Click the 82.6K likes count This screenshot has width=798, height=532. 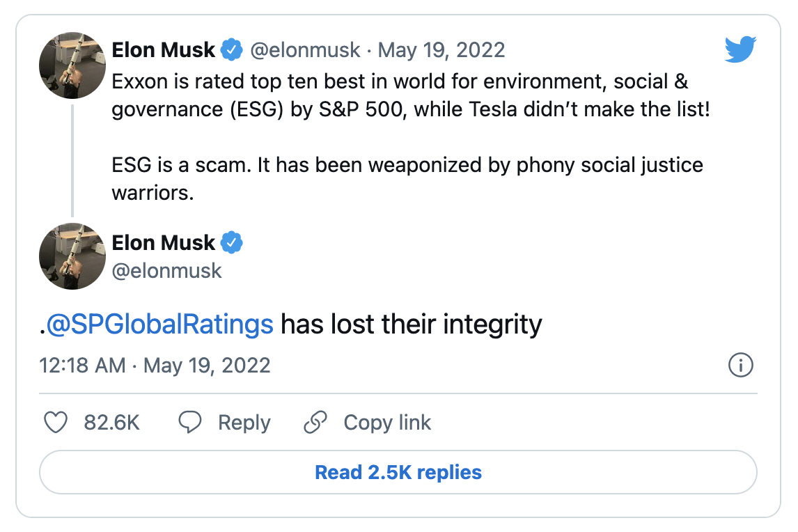pos(111,423)
